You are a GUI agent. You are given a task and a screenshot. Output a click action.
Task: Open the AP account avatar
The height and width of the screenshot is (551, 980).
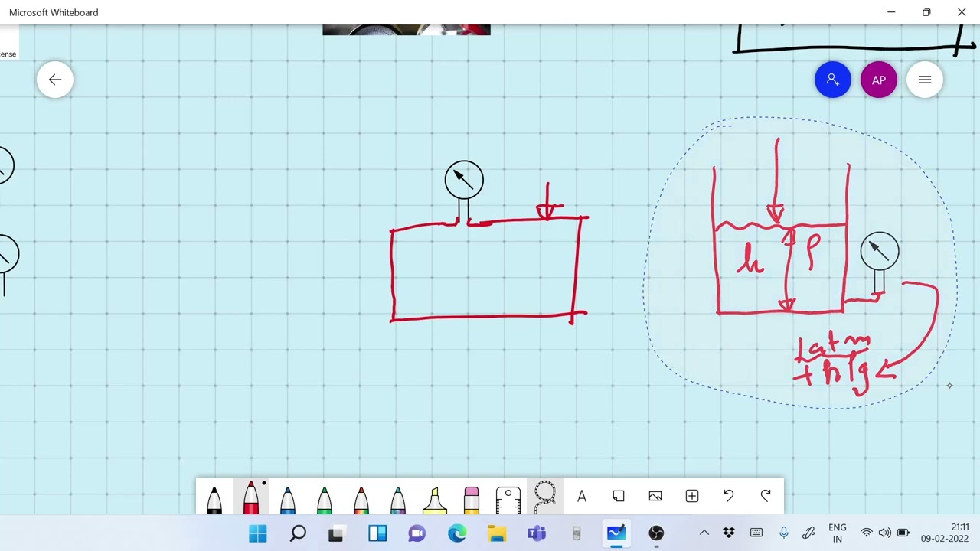coord(879,80)
